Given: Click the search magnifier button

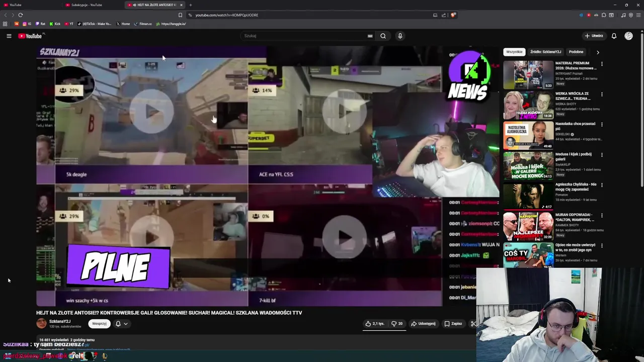Looking at the screenshot, I should click(x=383, y=36).
